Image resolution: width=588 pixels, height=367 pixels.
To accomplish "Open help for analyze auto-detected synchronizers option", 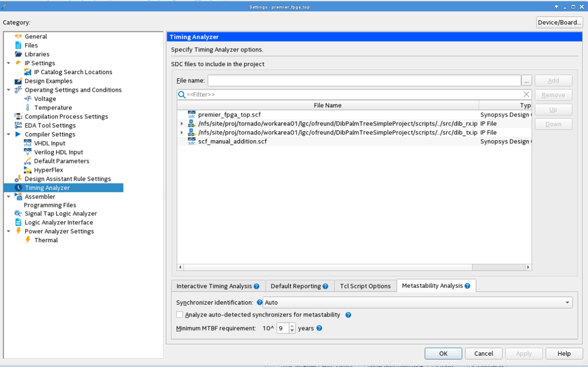I will tap(348, 315).
